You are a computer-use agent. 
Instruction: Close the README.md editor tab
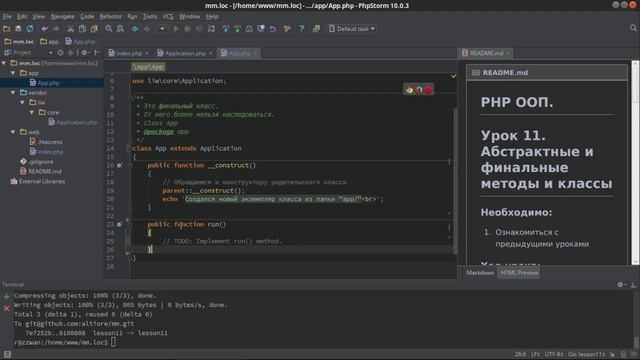[x=508, y=53]
